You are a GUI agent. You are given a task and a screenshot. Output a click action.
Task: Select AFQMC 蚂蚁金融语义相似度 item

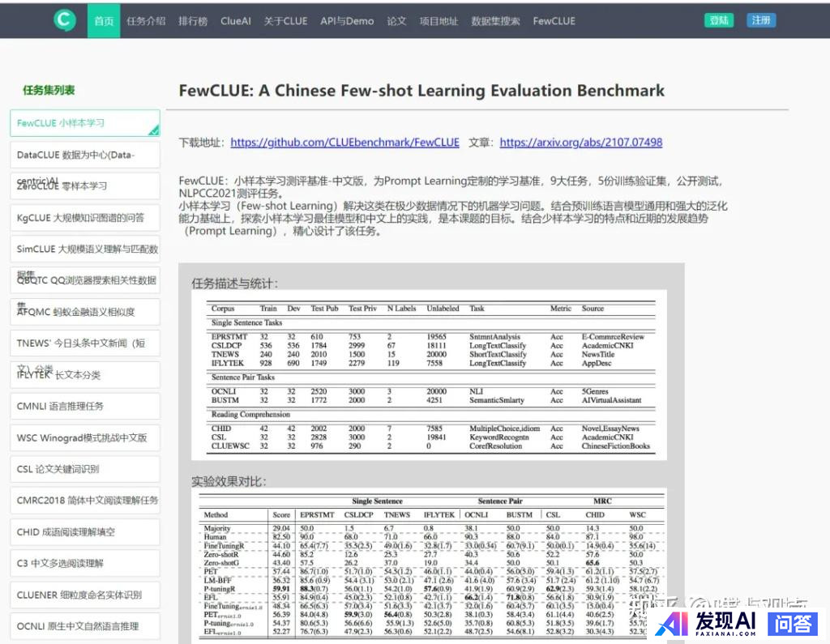click(84, 312)
